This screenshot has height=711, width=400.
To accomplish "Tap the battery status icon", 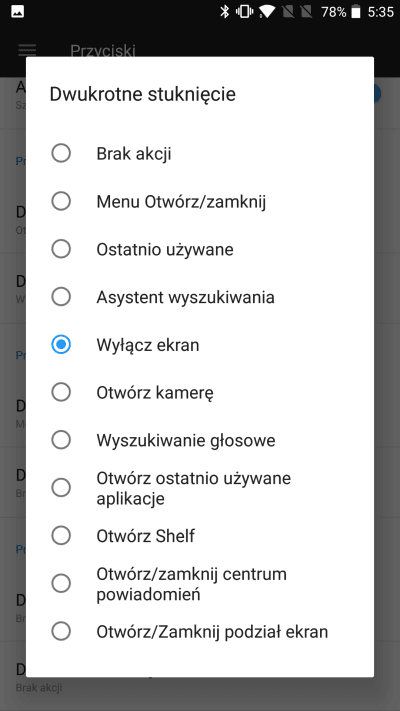I will (356, 12).
